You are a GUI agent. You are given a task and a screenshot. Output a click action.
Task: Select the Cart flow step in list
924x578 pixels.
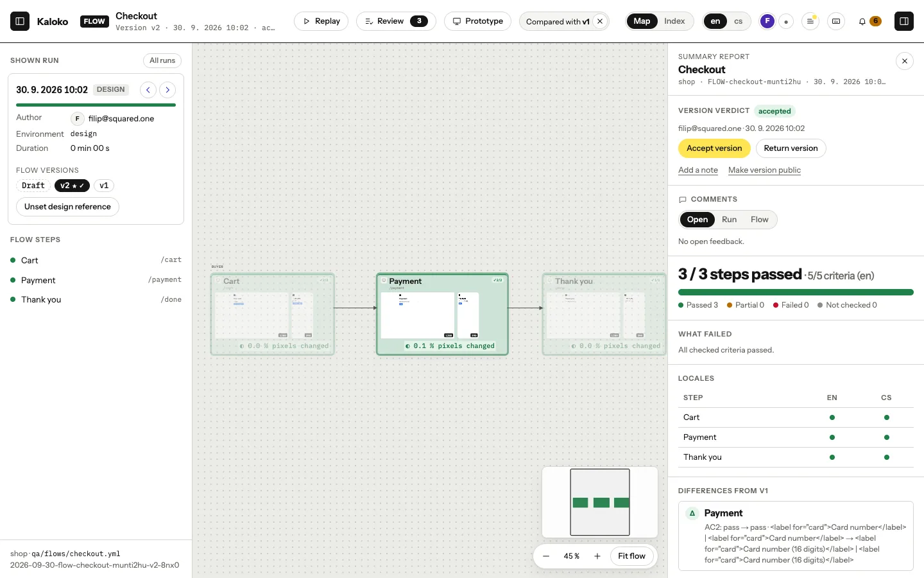96,260
